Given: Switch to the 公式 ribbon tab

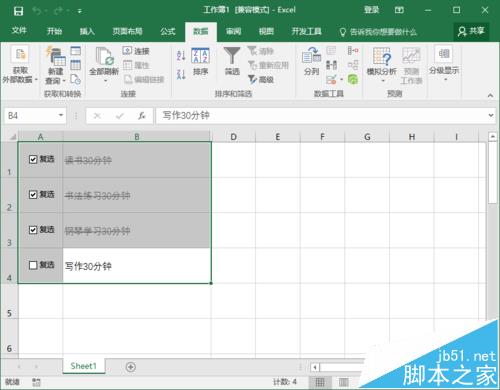Looking at the screenshot, I should (168, 31).
